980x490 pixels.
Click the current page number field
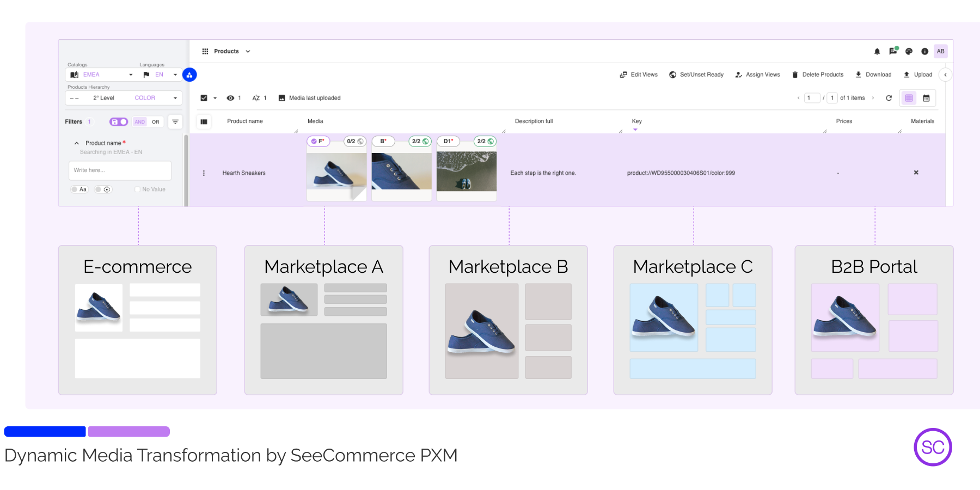point(812,98)
